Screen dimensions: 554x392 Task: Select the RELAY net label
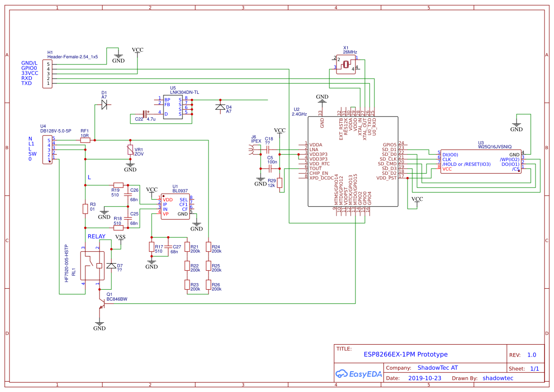(x=96, y=236)
